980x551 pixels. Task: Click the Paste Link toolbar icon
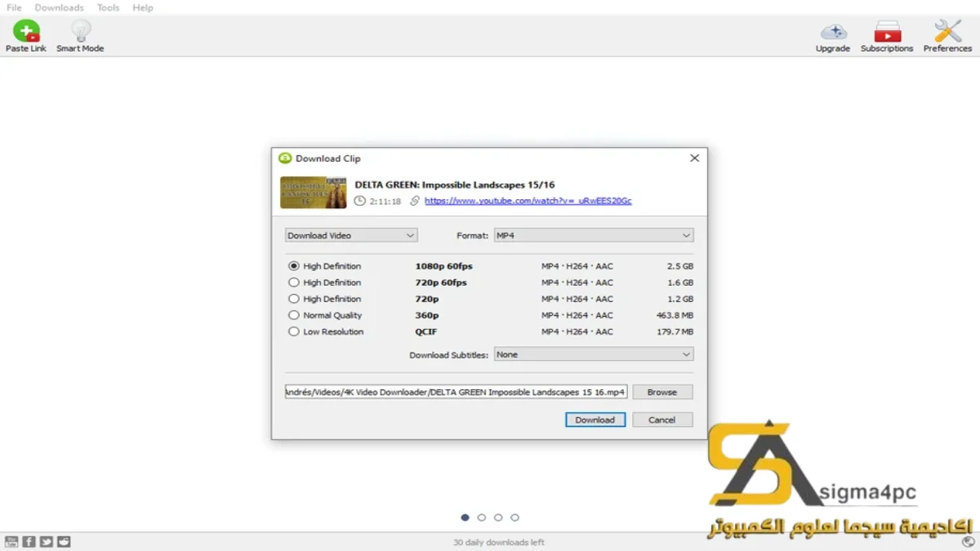point(26,31)
